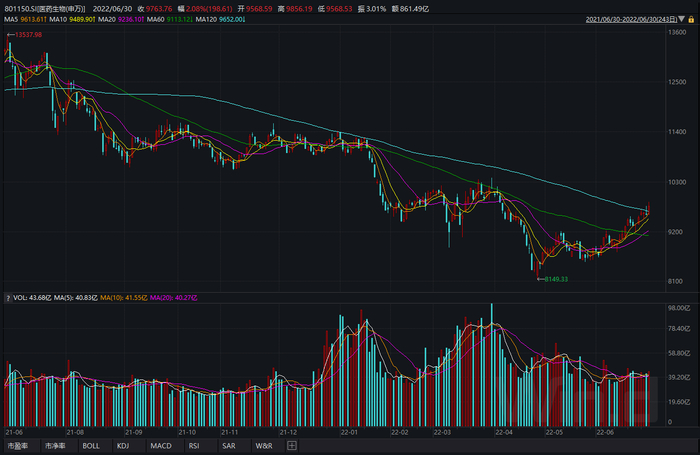Click the 8149.33 low price marker
The height and width of the screenshot is (455, 700).
tap(555, 280)
